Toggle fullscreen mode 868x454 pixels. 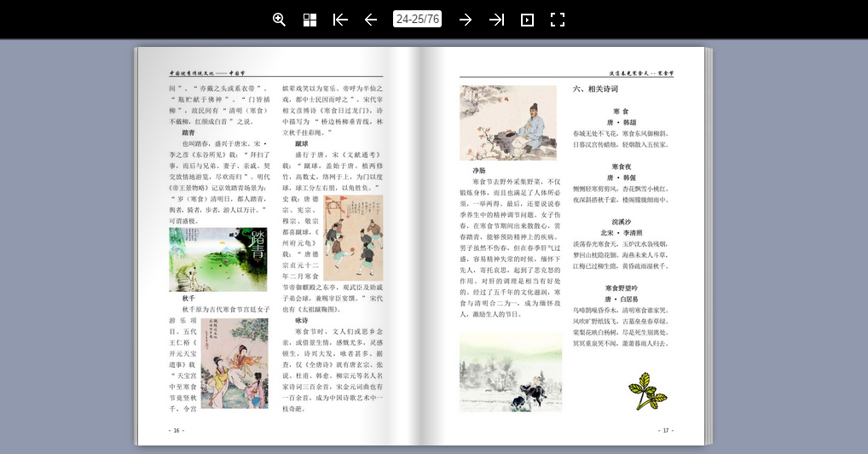click(x=558, y=20)
